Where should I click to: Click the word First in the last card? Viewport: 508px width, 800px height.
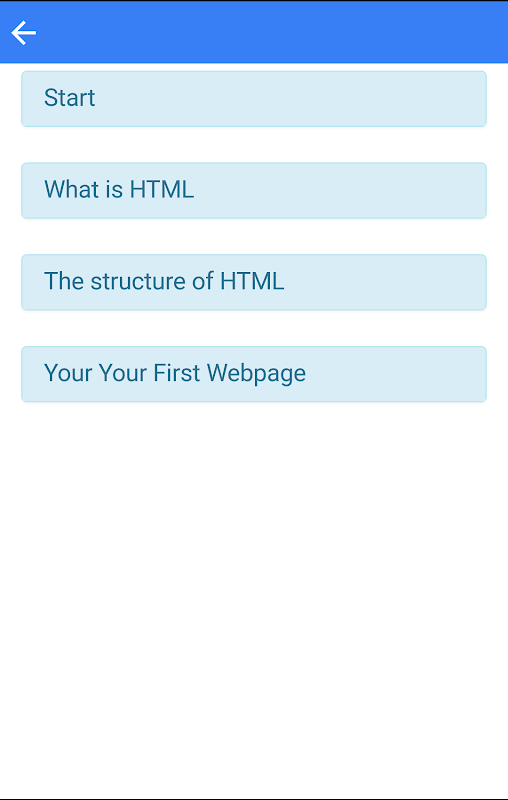[176, 373]
